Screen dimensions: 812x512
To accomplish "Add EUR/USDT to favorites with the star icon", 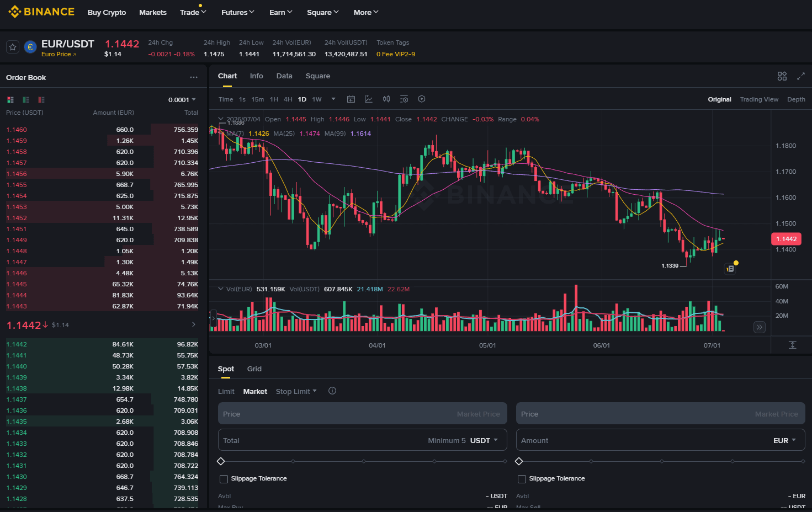I will (13, 47).
